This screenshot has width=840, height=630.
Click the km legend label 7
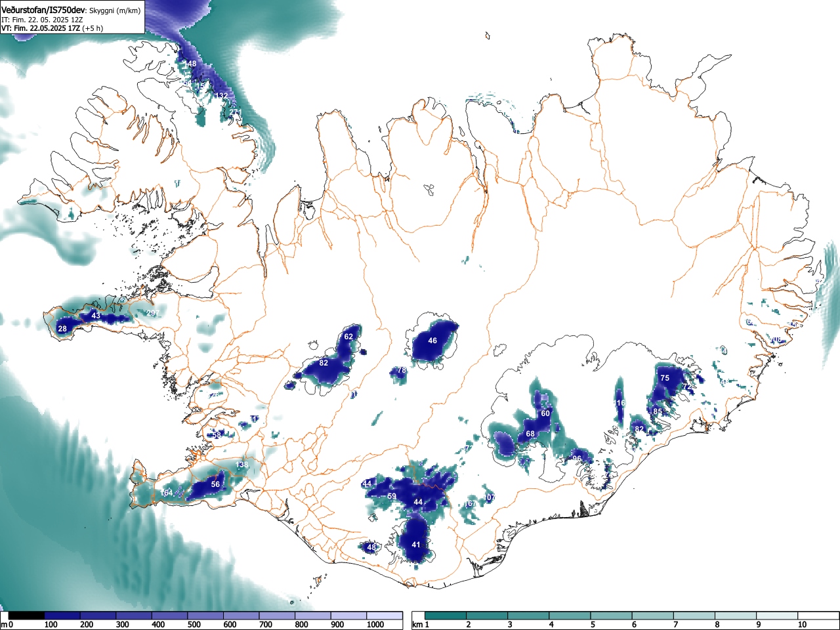(675, 625)
